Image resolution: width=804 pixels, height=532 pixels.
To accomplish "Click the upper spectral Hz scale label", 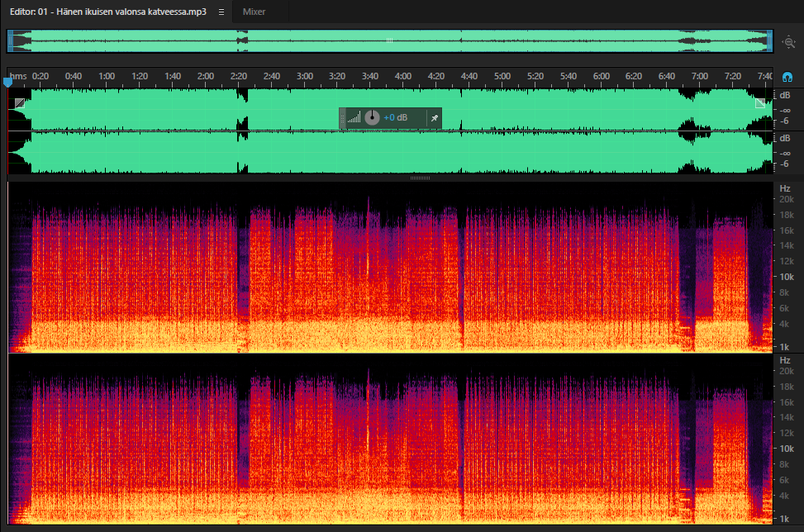I will click(784, 188).
